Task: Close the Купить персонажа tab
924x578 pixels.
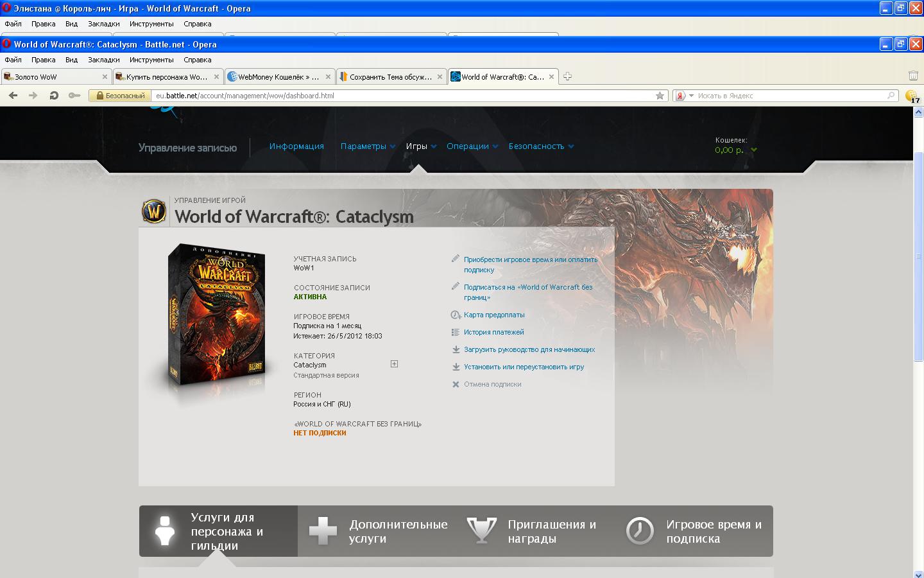Action: pos(216,77)
